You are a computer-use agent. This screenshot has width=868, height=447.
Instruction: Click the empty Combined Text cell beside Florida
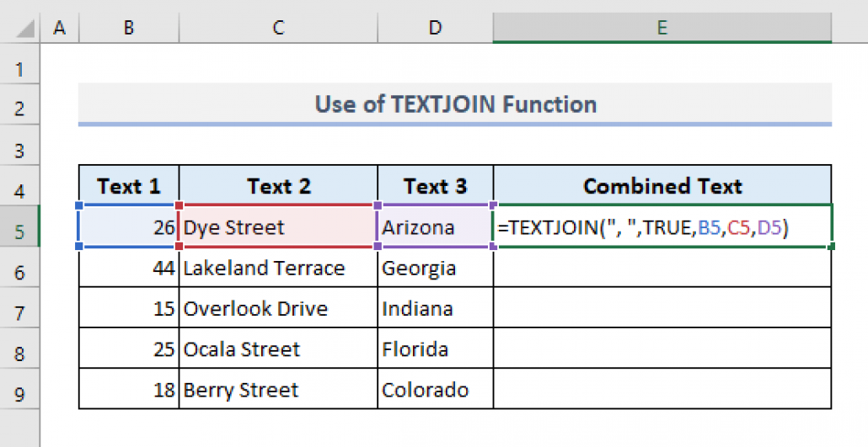pos(662,349)
